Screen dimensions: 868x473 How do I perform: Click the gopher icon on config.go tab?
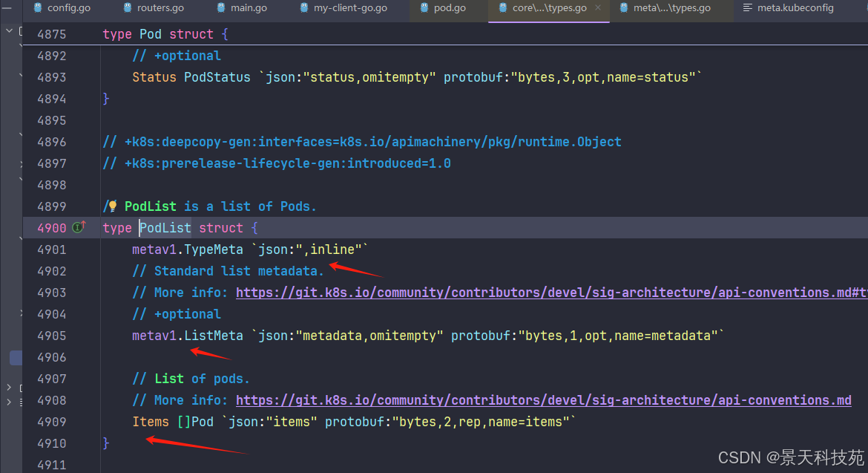tap(37, 8)
